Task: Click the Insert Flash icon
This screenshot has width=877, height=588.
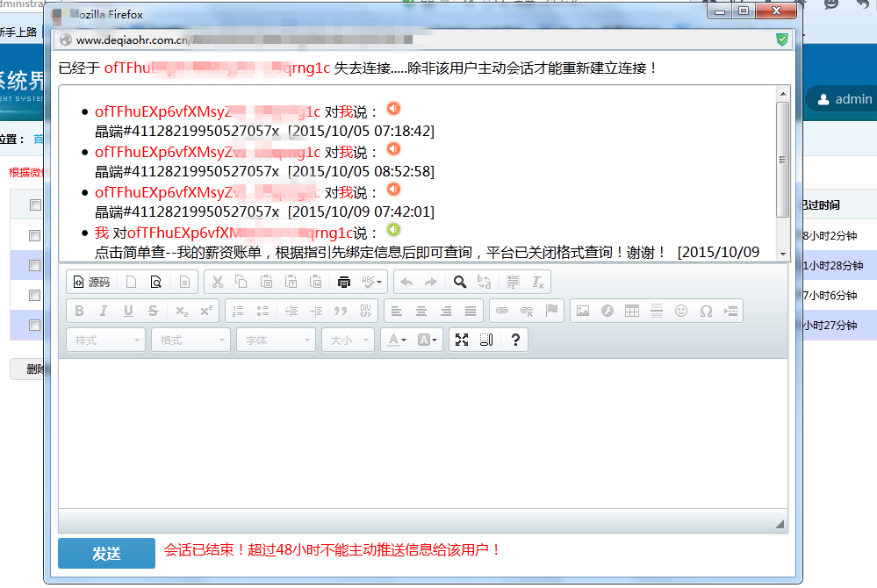Action: (607, 312)
